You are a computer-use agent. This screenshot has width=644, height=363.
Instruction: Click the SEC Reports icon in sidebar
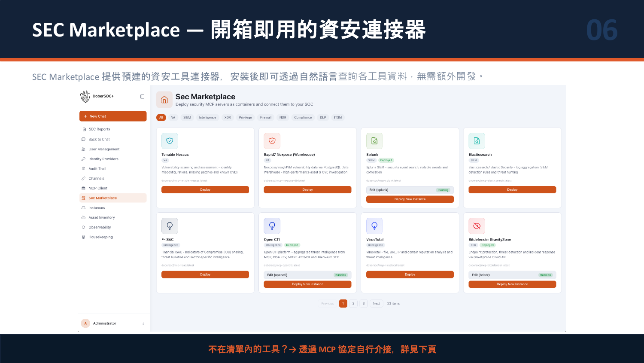click(x=84, y=129)
